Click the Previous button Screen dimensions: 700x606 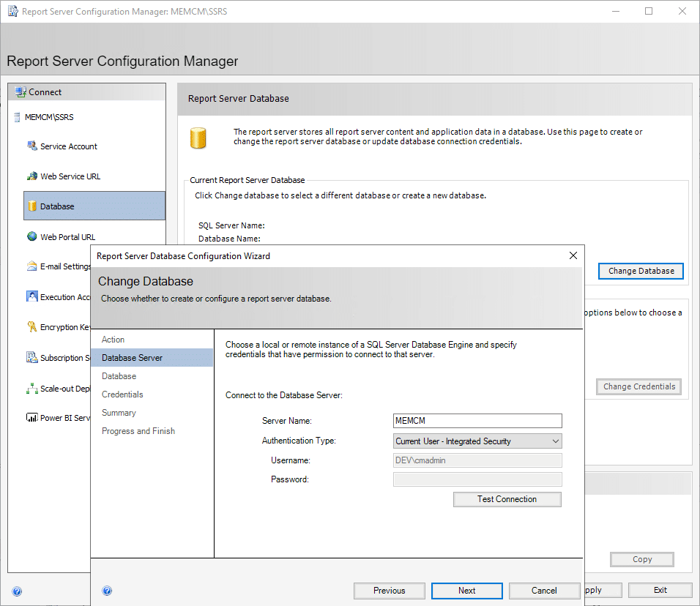[389, 591]
